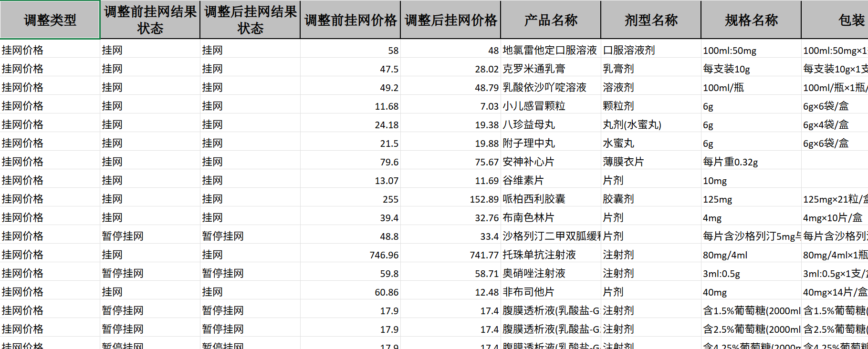Click the 调整后挂网结果状态 column header
This screenshot has width=868, height=349.
coord(251,20)
